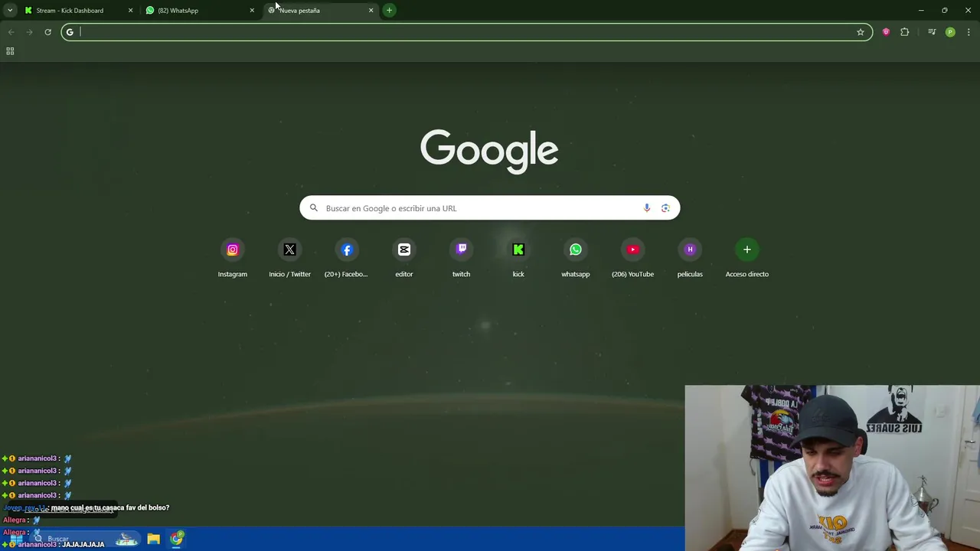Click the magnifier icon in Google search box
This screenshot has height=551, width=980.
pyautogui.click(x=313, y=208)
